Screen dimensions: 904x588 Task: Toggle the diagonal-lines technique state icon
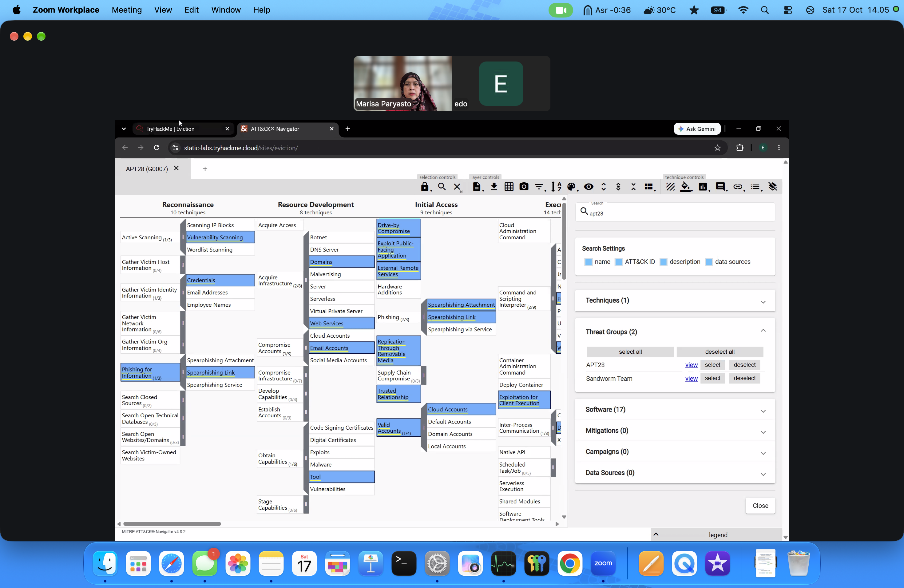click(670, 186)
